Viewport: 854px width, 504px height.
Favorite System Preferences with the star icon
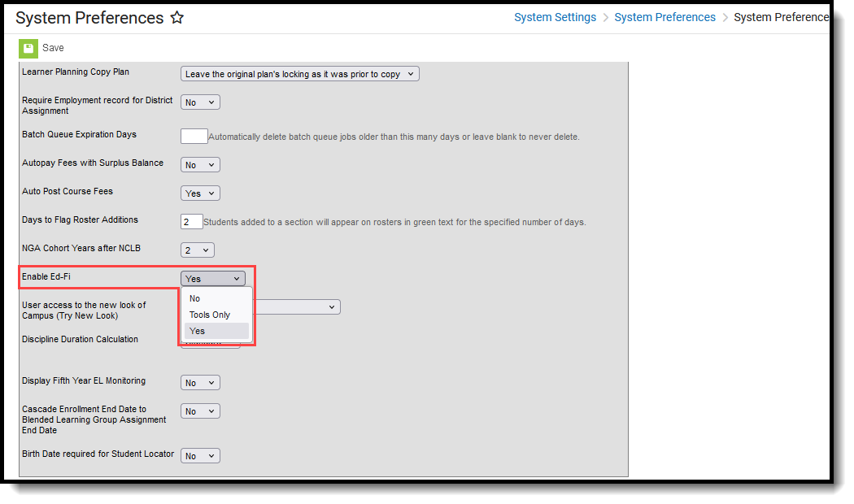177,17
